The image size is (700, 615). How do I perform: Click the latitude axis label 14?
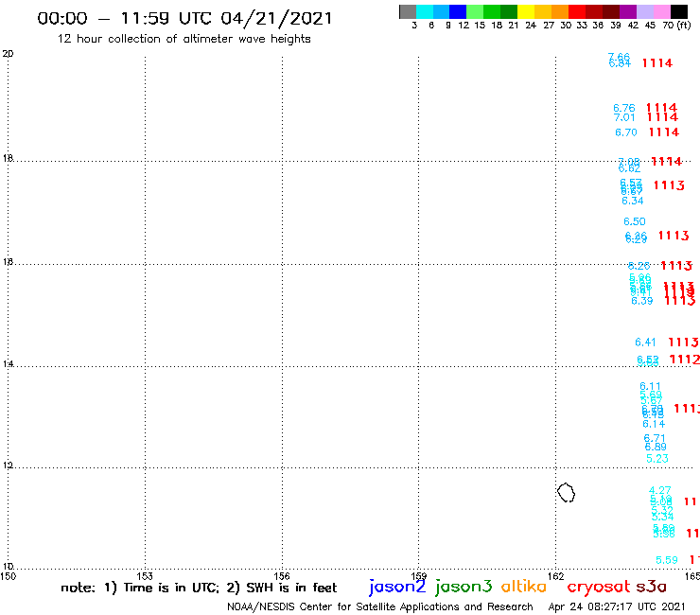(x=8, y=364)
